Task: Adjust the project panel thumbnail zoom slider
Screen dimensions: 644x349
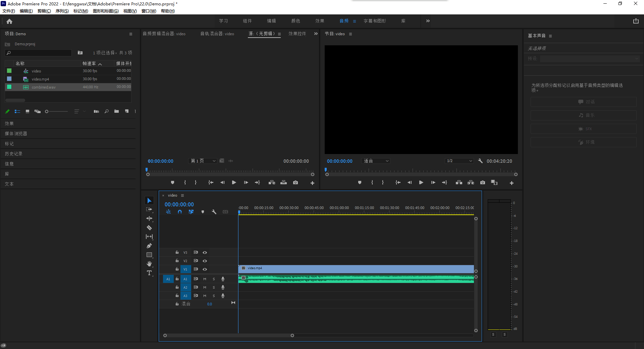Action: (x=47, y=111)
